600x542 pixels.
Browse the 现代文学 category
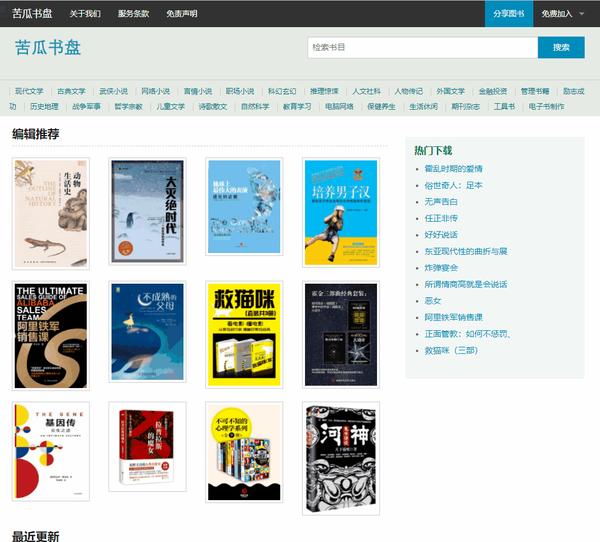click(29, 91)
